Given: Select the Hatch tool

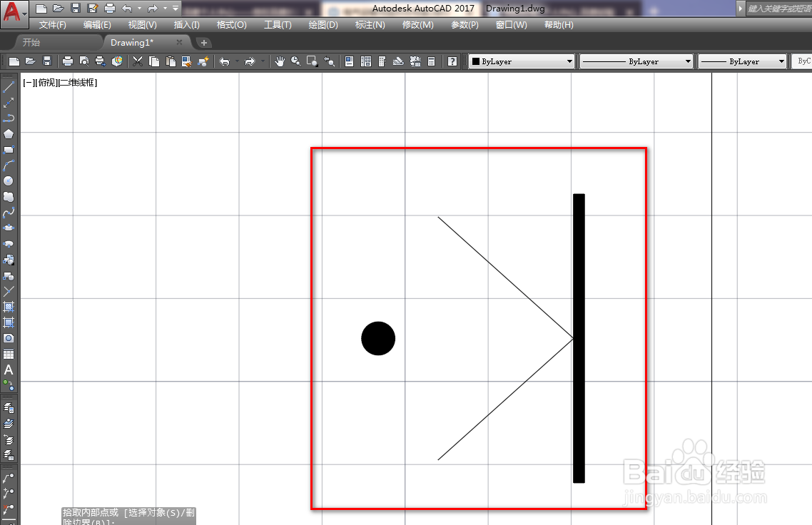Looking at the screenshot, I should point(9,307).
